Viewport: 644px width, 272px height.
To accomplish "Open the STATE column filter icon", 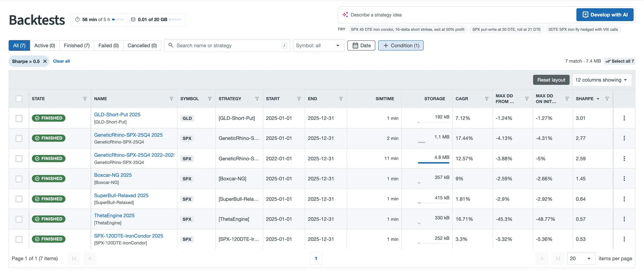I will point(85,99).
